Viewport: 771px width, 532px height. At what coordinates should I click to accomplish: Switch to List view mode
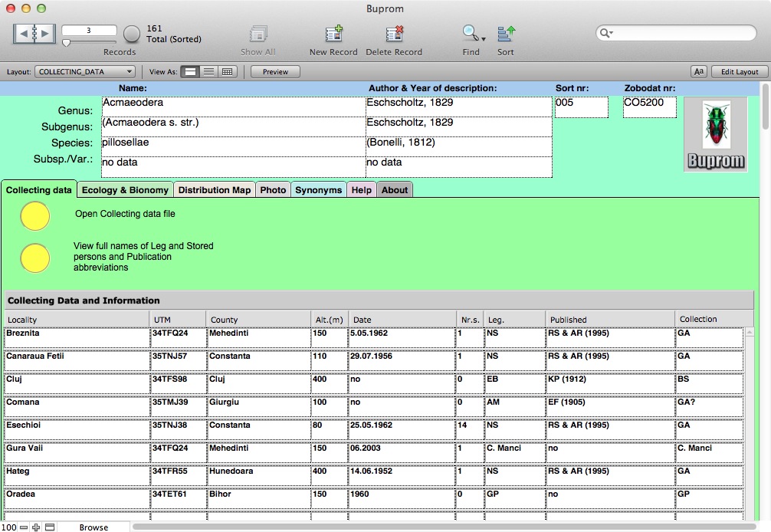208,71
